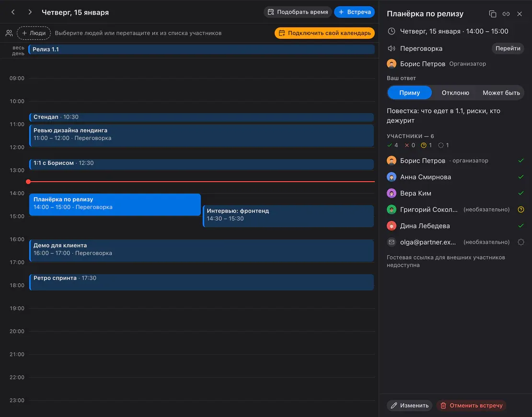The height and width of the screenshot is (417, 532).
Task: Click the envelope icon for olga@partner
Action: pyautogui.click(x=392, y=242)
